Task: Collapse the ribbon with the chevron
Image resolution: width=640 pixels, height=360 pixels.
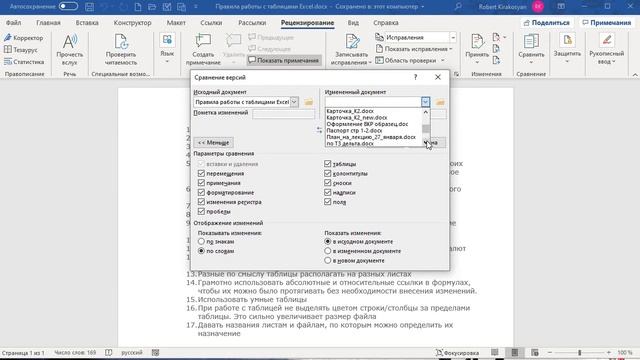Action: pos(635,75)
